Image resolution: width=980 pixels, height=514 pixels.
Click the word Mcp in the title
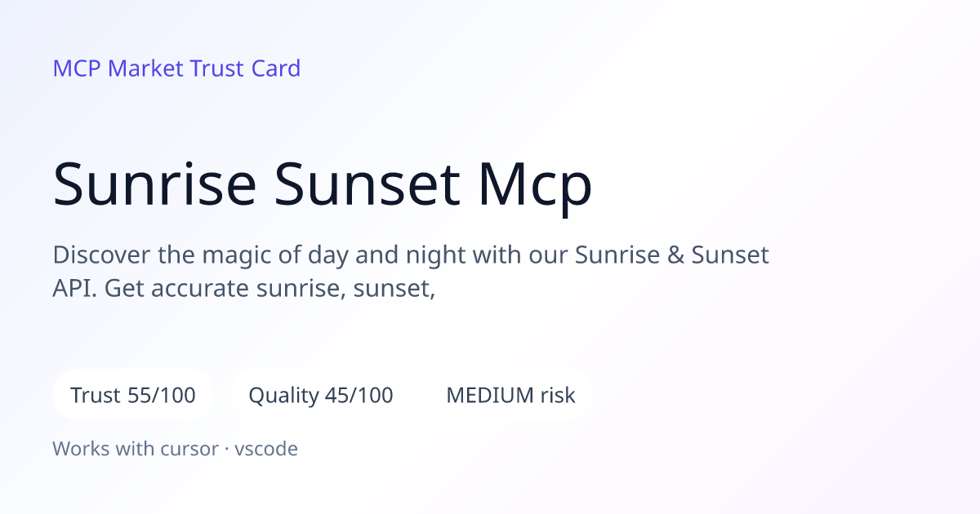[535, 186]
